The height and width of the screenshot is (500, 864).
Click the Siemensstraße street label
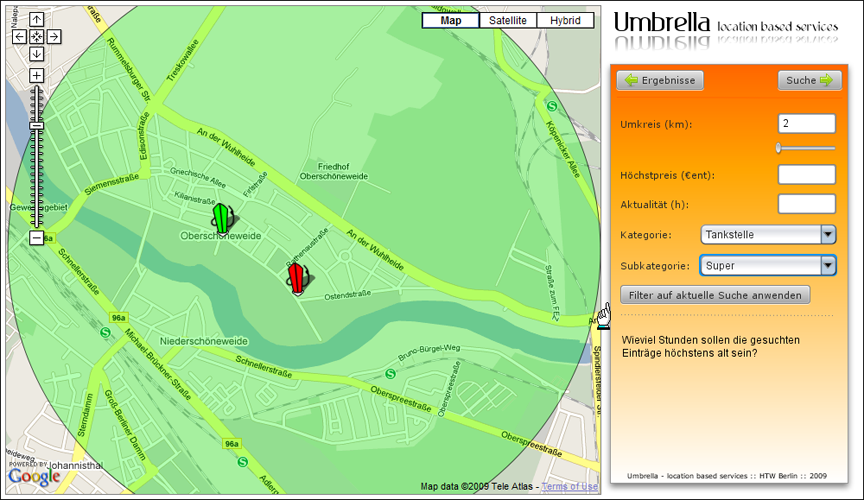pos(111,185)
